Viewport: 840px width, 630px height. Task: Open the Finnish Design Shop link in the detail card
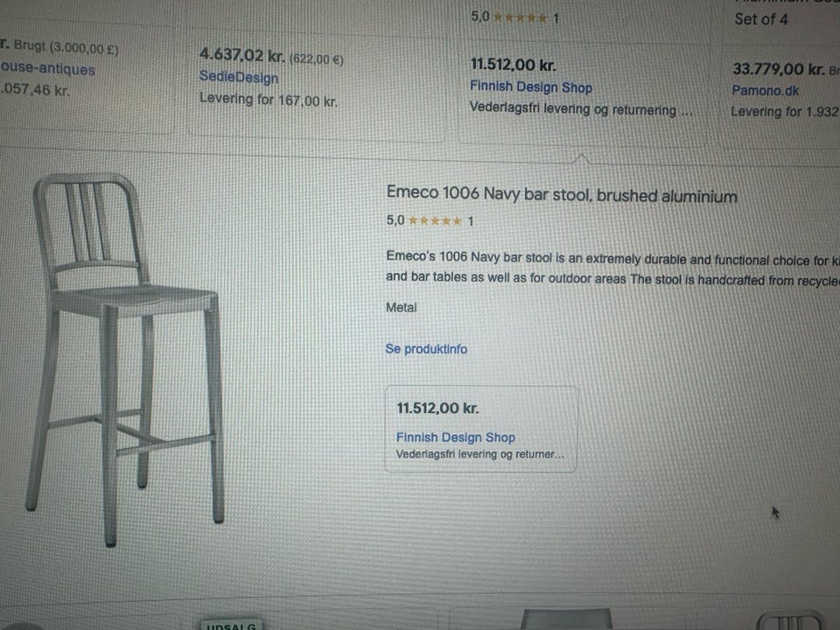coord(455,437)
